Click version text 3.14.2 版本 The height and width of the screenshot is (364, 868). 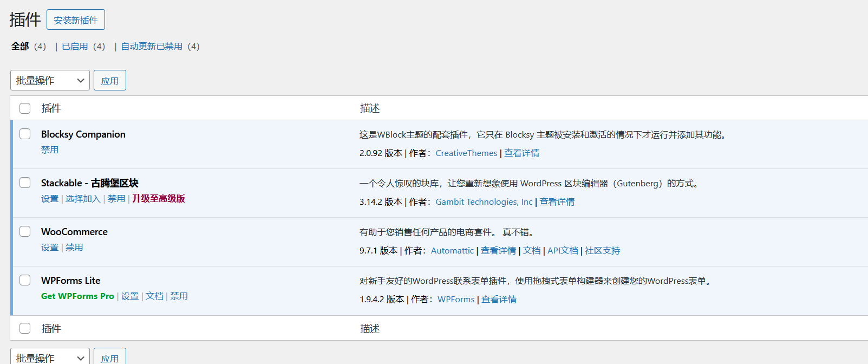(381, 202)
